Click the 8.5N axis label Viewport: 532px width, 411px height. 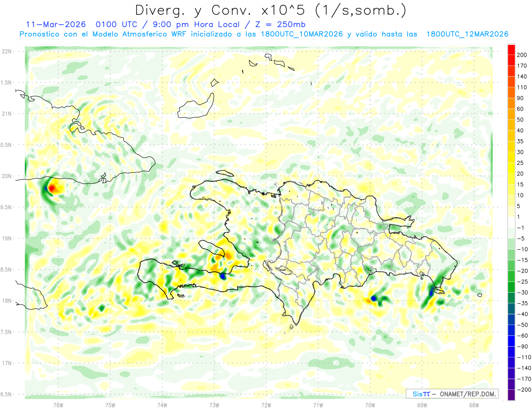point(7,270)
